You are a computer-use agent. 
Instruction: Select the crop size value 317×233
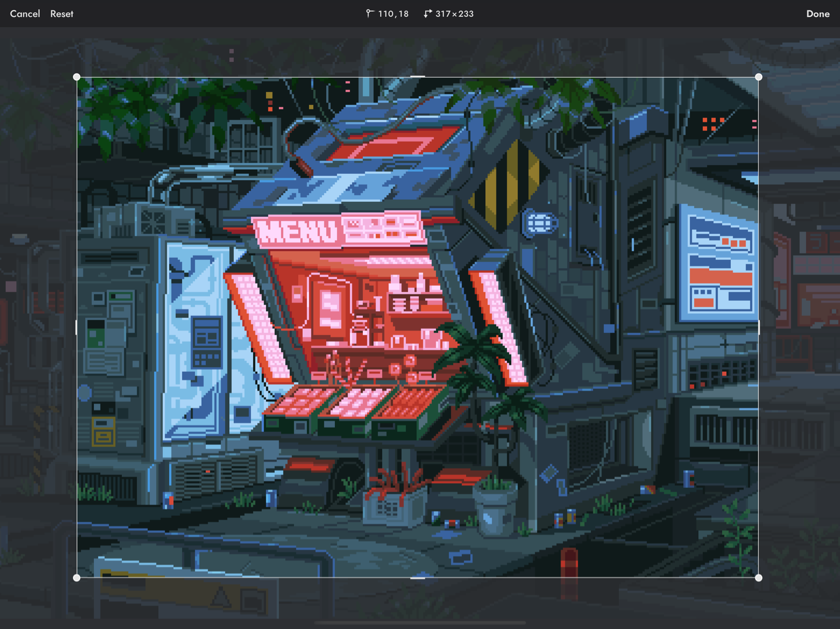point(454,13)
